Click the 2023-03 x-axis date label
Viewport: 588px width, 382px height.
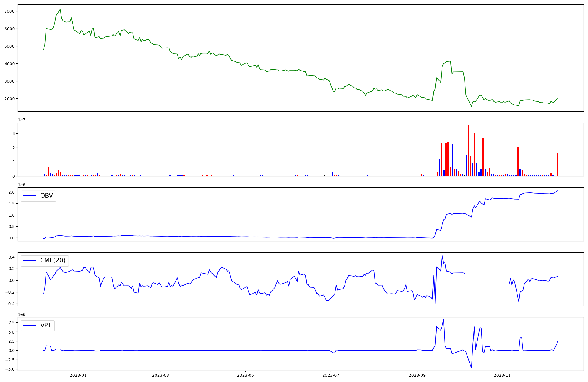click(x=161, y=375)
